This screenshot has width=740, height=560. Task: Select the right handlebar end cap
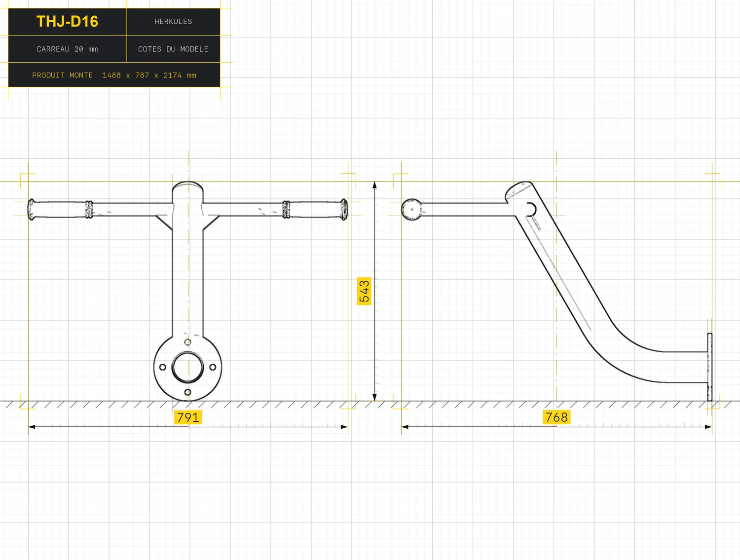coord(344,209)
